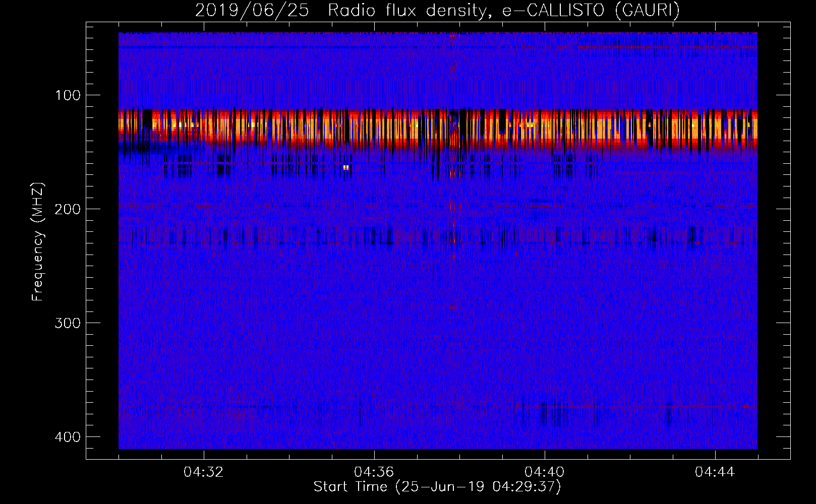Select the 'e-CALLISTO (GAURI)' station label
The height and width of the screenshot is (504, 816).
click(x=591, y=10)
